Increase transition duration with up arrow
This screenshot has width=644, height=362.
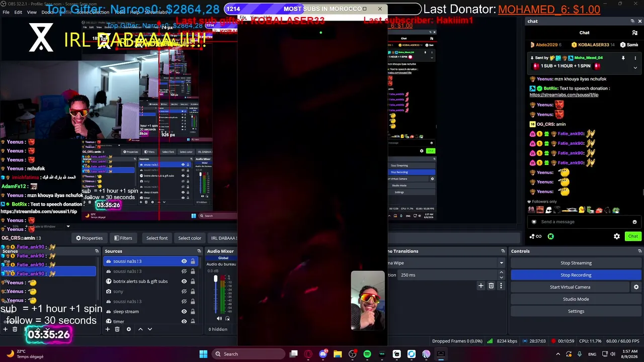(501, 273)
